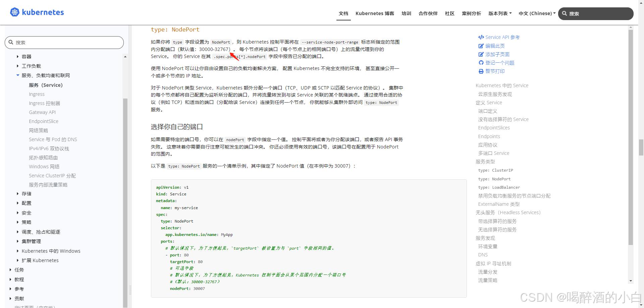Viewport: 644px width, 308px height.
Task: Expand the 调度、抢占和驱逐 section
Action: click(x=18, y=232)
